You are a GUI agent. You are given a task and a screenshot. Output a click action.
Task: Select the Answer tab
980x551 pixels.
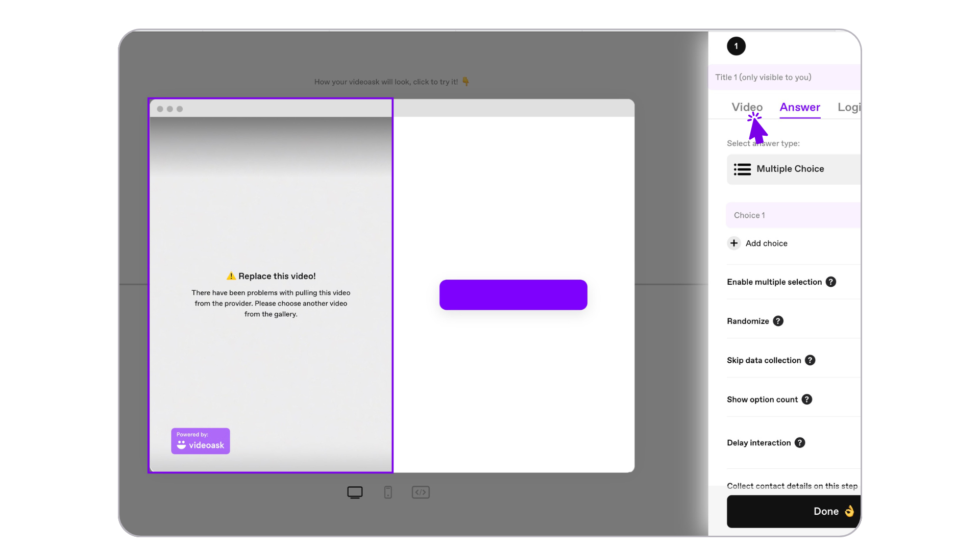pyautogui.click(x=800, y=107)
